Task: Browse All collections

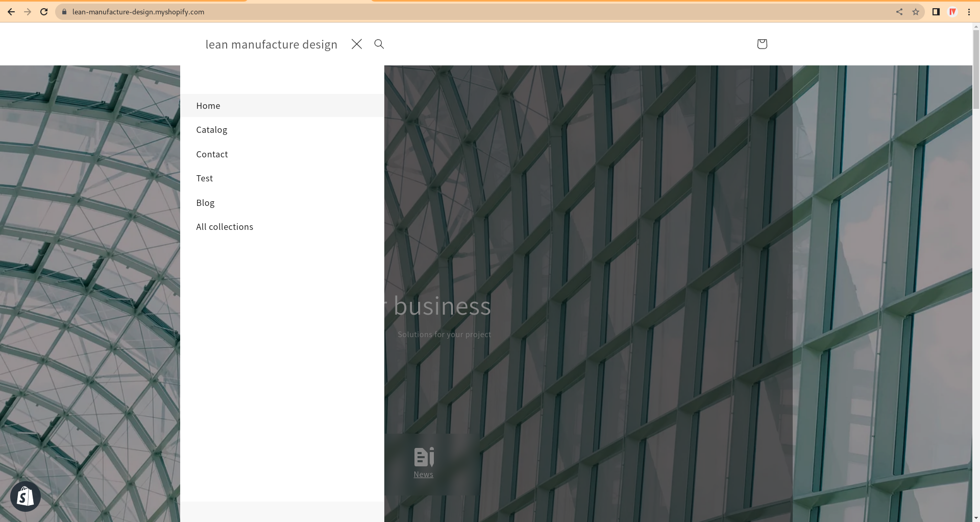Action: (x=225, y=226)
